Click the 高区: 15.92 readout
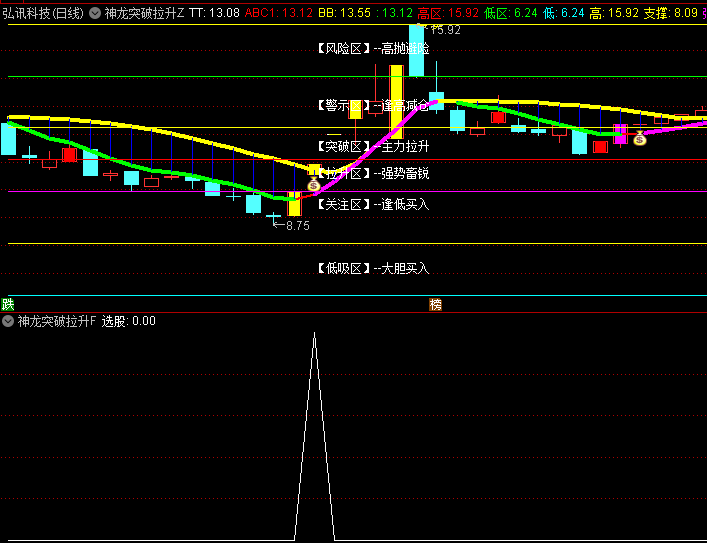This screenshot has width=707, height=543. click(448, 13)
